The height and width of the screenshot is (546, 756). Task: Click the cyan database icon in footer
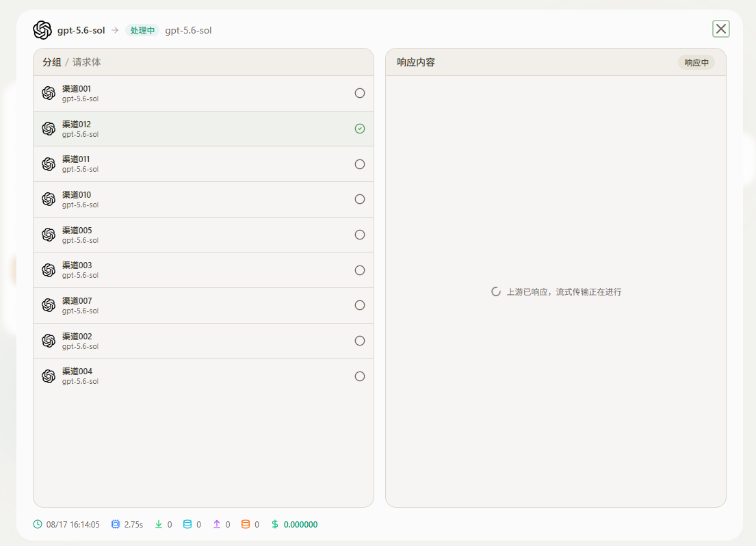tap(187, 524)
